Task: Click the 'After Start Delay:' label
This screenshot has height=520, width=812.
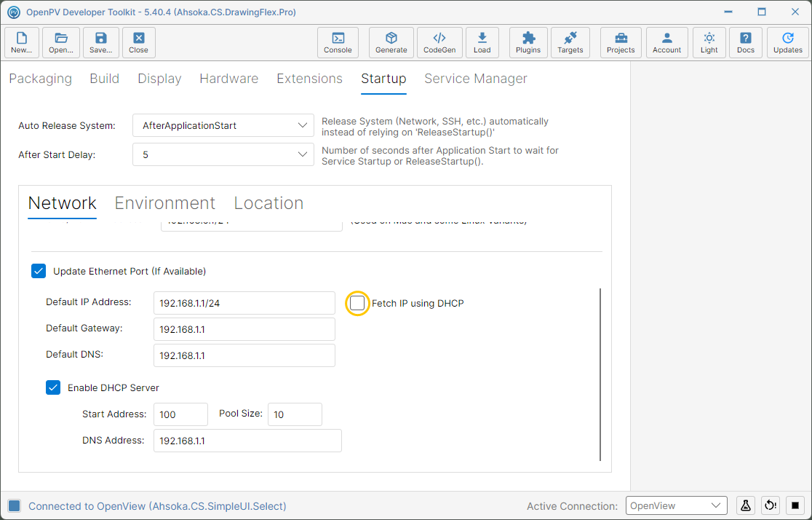Action: pos(57,154)
